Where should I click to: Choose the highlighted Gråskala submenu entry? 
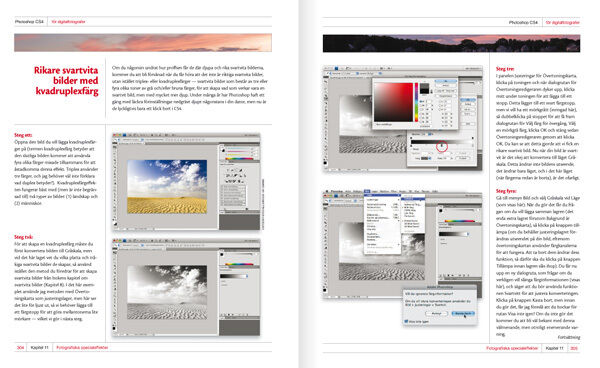(413, 199)
